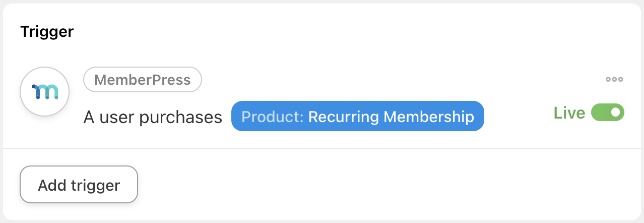Image resolution: width=644 pixels, height=223 pixels.
Task: Toggle the Live switch off
Action: [x=607, y=113]
